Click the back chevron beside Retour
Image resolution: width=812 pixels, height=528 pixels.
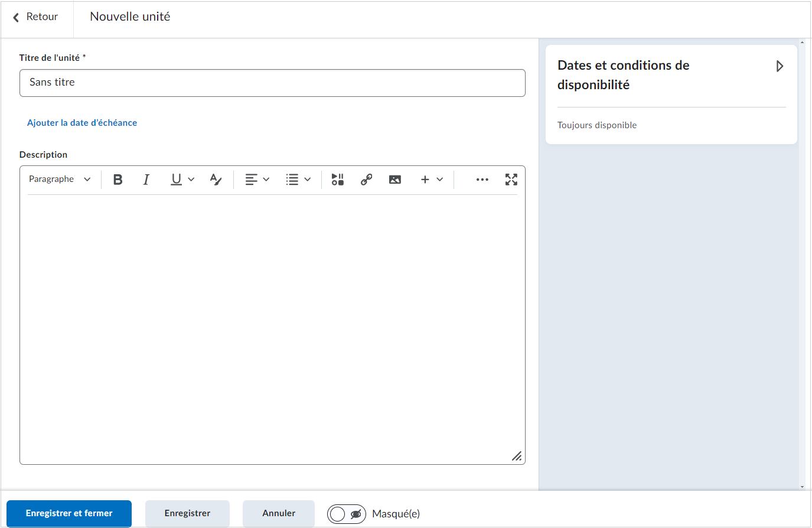[16, 18]
